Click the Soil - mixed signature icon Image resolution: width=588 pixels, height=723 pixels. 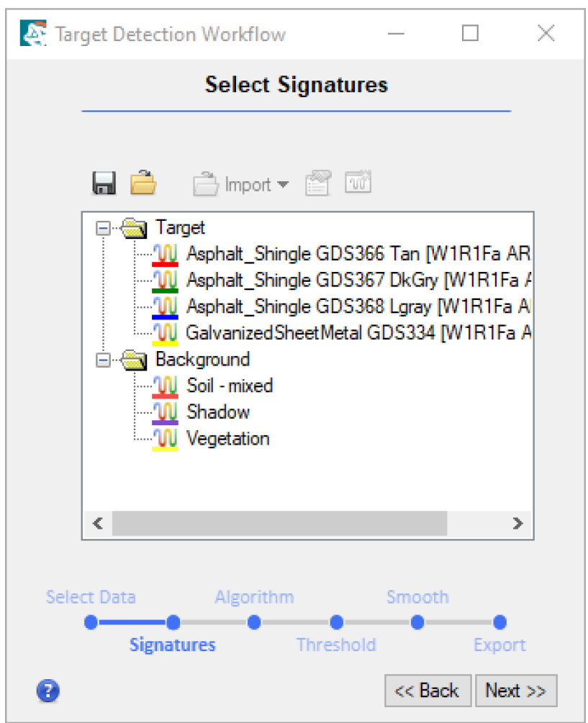tap(166, 386)
